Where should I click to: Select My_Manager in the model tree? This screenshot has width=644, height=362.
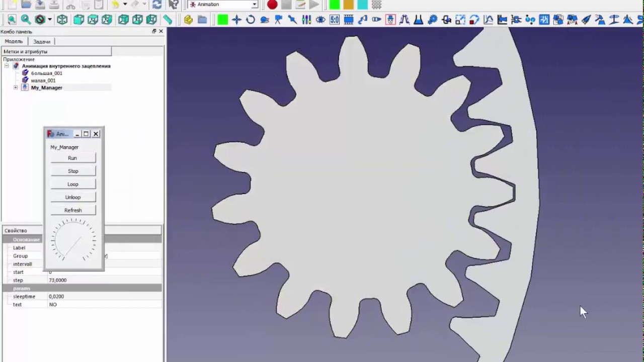[46, 87]
